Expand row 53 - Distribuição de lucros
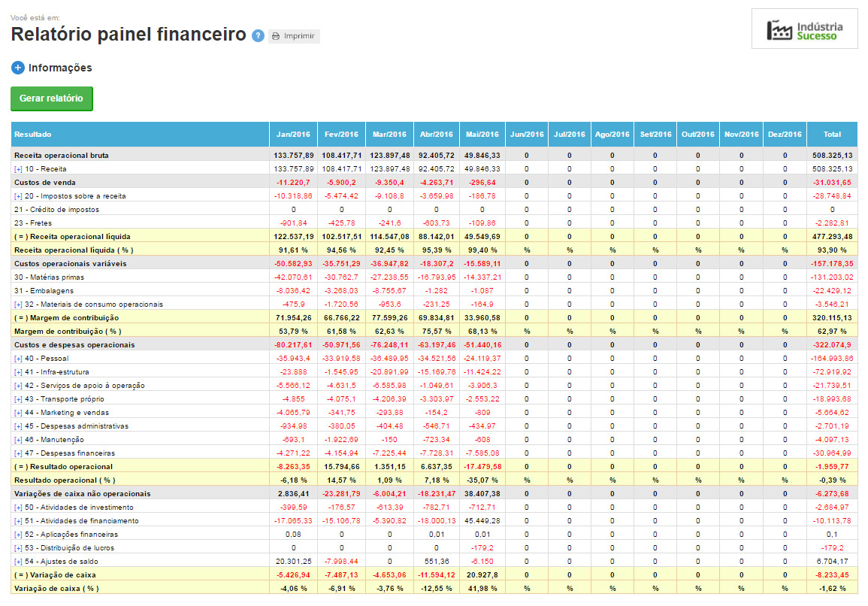868x606 pixels. point(18,548)
